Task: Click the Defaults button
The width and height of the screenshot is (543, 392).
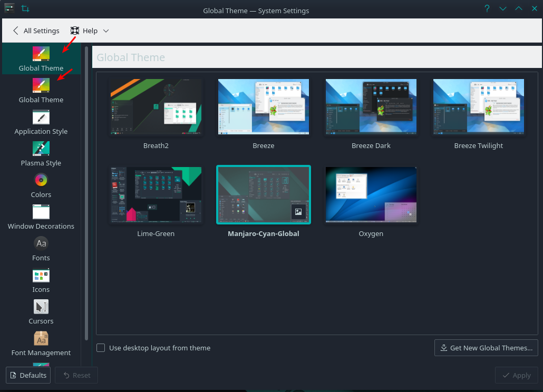Action: click(28, 375)
